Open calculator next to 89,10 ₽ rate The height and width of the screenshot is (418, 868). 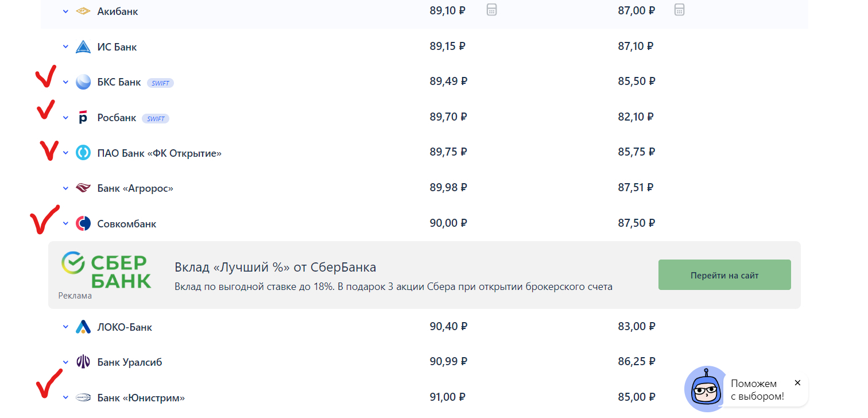click(x=491, y=10)
